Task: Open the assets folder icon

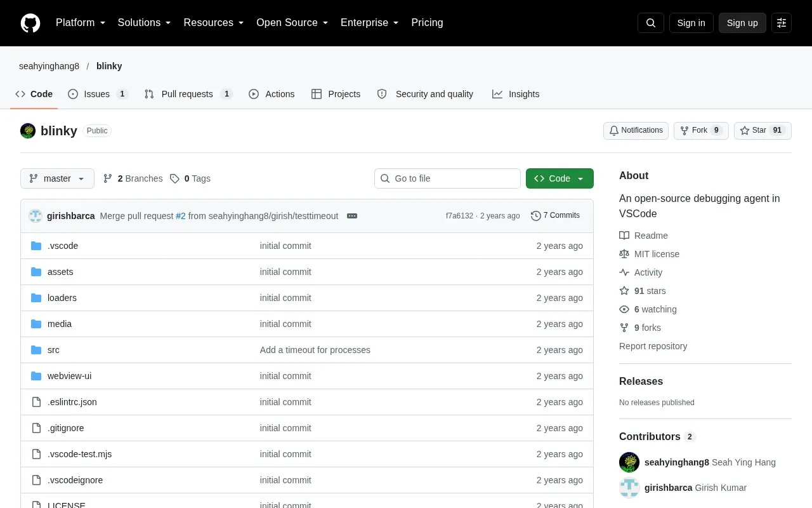Action: pos(36,272)
